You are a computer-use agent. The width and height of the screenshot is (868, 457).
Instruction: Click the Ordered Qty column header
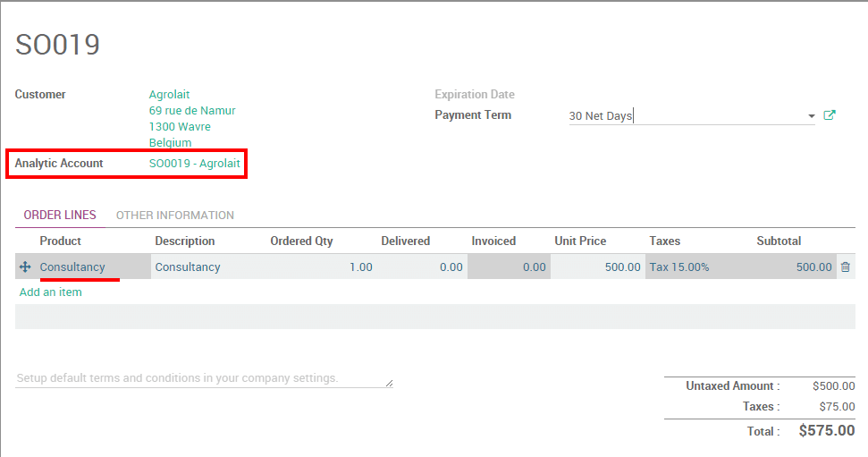(301, 241)
